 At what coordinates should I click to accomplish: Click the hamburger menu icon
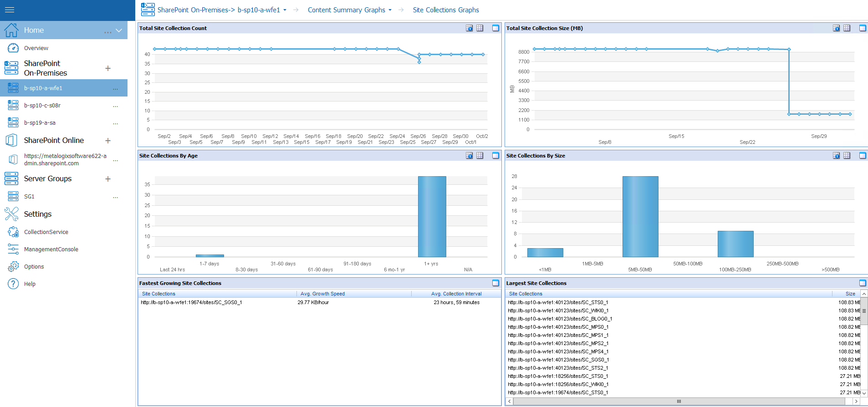(10, 10)
